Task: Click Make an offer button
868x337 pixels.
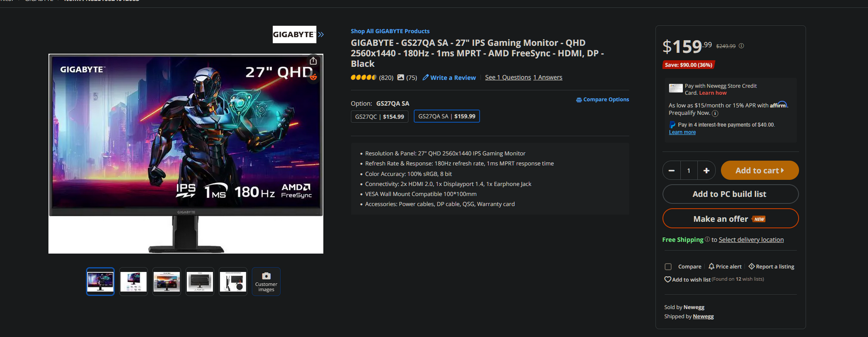Action: (x=731, y=219)
